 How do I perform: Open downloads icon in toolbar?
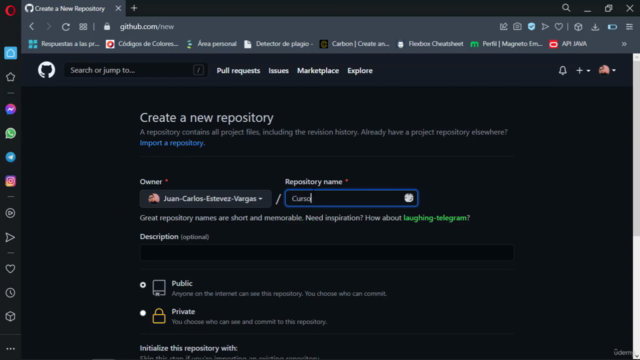(595, 27)
